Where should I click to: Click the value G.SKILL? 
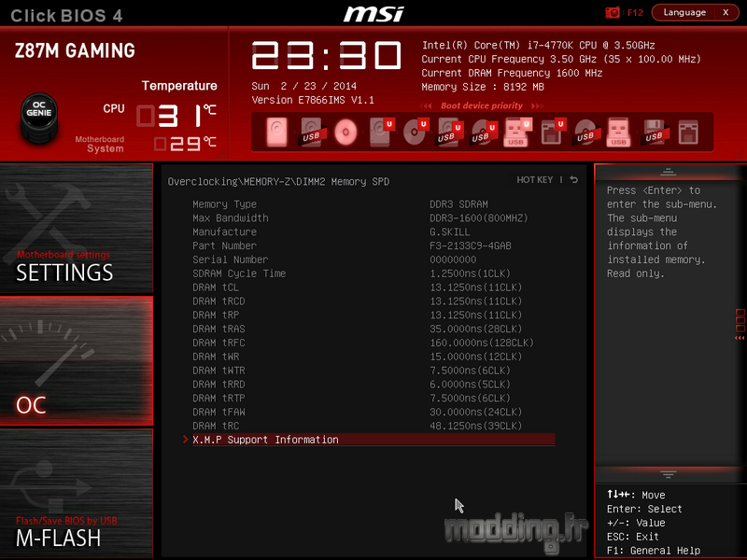tap(449, 231)
